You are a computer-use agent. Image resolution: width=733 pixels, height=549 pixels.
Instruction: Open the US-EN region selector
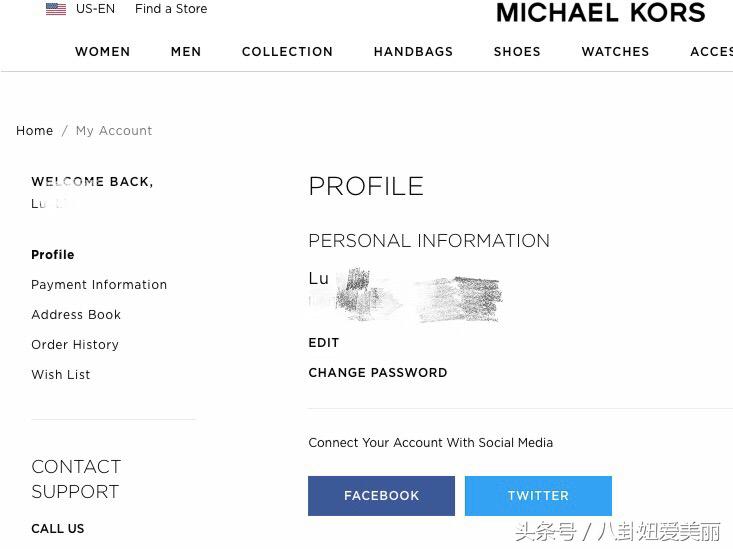(95, 9)
